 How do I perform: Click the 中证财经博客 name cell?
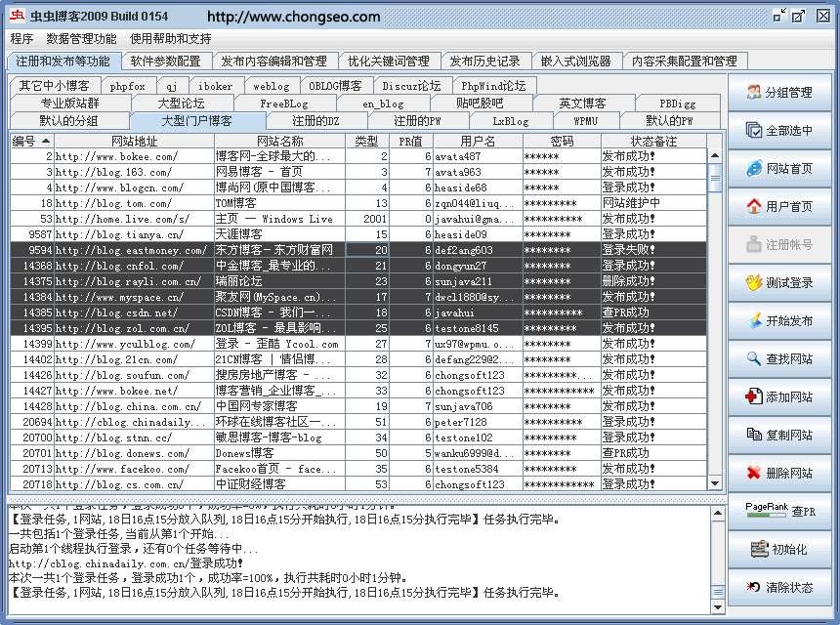tap(279, 484)
